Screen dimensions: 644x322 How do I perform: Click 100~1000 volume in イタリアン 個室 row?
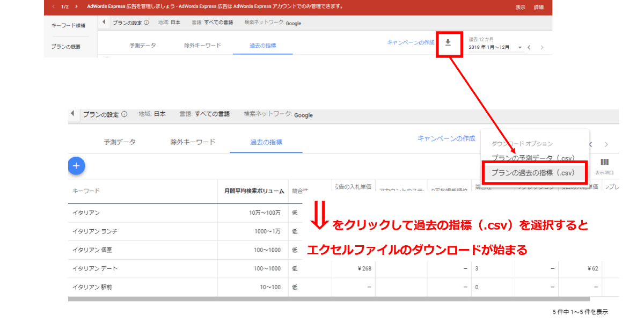[x=268, y=250]
